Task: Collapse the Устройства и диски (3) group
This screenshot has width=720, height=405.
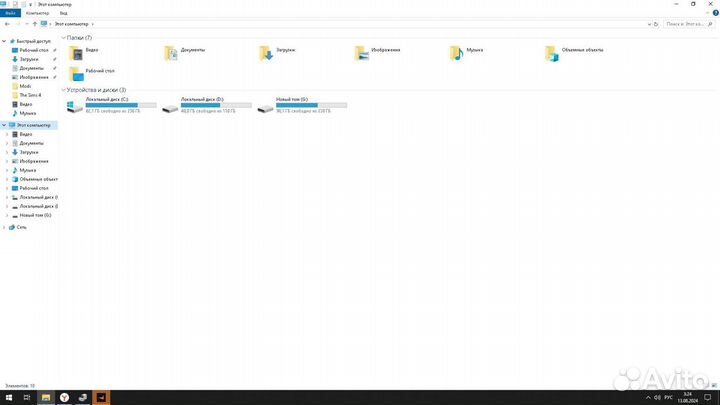Action: click(65, 90)
